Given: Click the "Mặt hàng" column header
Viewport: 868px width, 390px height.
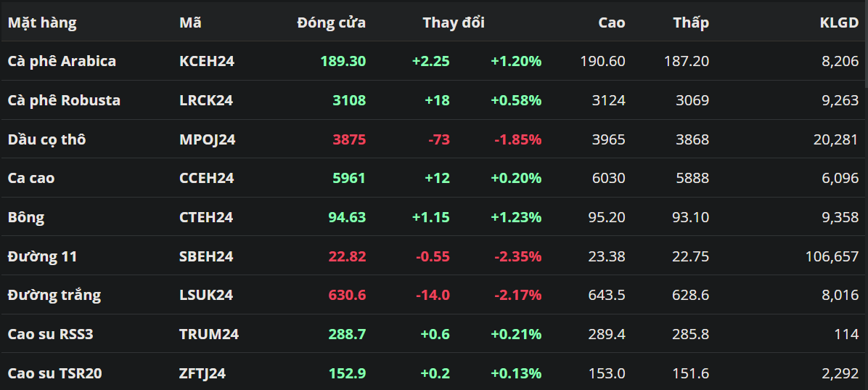Looking at the screenshot, I should (42, 23).
